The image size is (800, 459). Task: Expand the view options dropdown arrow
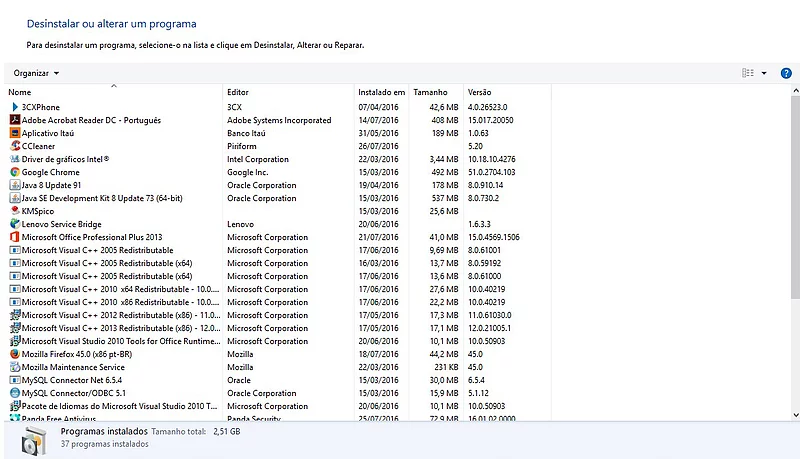click(x=764, y=73)
